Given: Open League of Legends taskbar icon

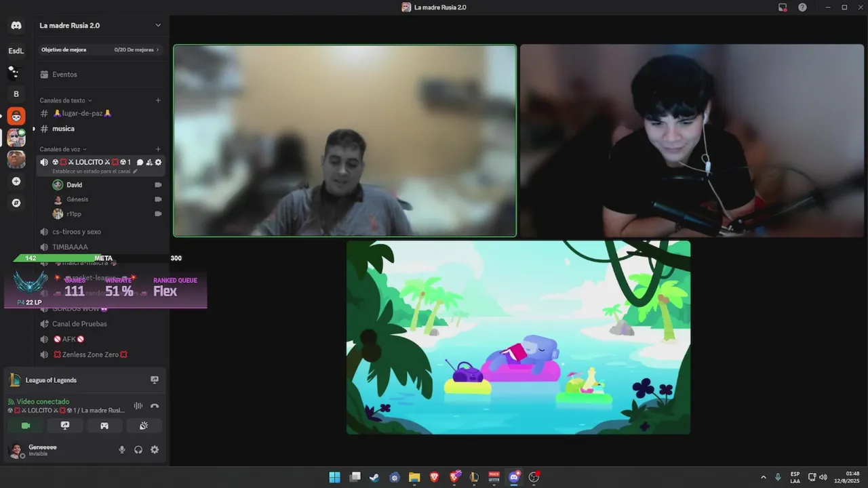Looking at the screenshot, I should [474, 477].
